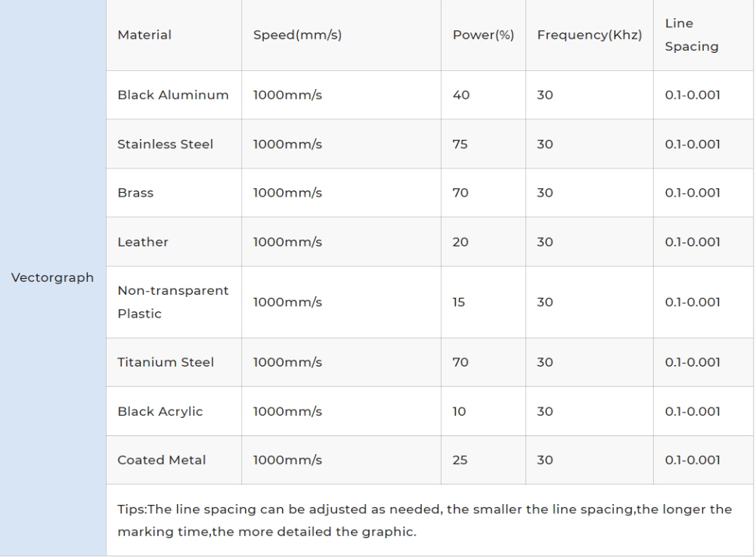
Task: Click the Leather material cell
Action: (143, 242)
